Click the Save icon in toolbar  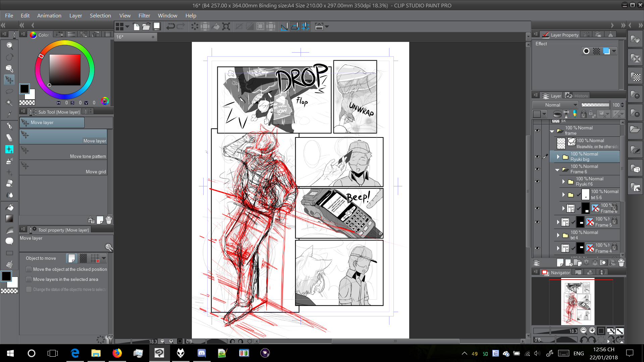pos(157,26)
